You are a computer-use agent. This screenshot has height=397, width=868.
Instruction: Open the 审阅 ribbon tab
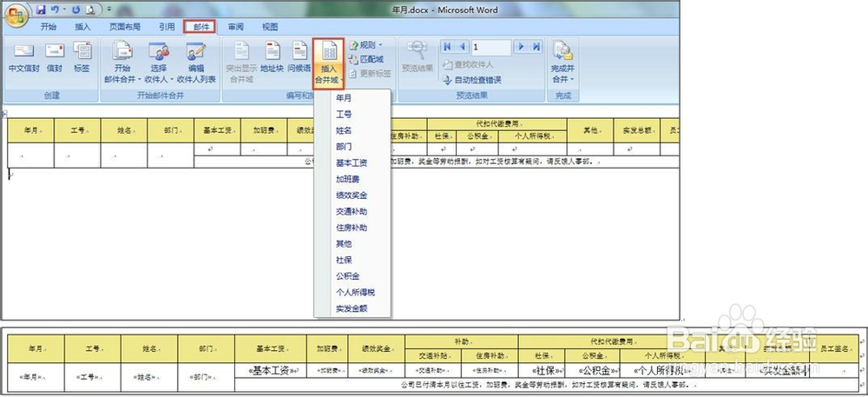pyautogui.click(x=236, y=27)
